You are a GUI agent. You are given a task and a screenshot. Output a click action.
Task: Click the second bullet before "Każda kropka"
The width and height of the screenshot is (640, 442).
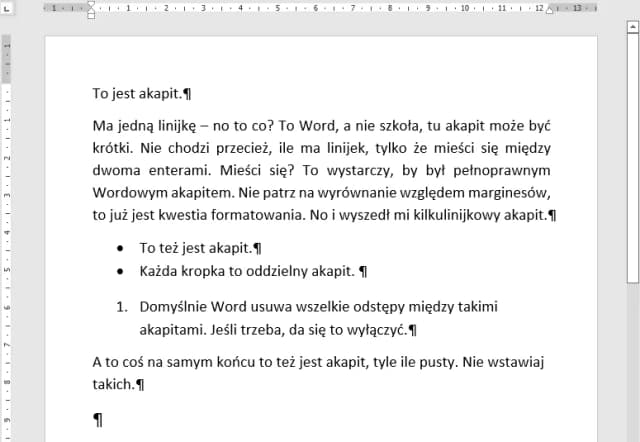121,271
